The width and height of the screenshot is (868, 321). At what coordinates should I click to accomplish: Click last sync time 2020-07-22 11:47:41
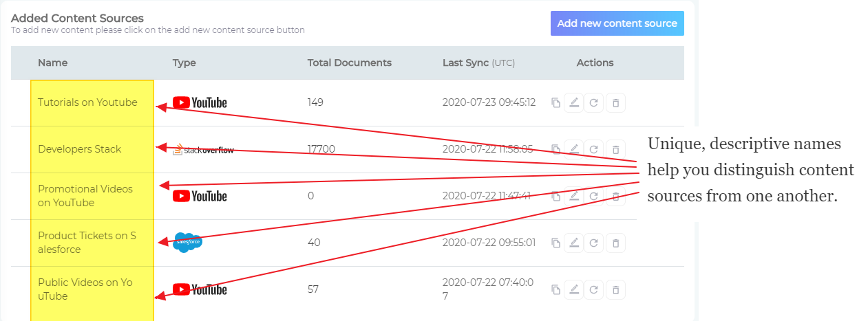tap(487, 196)
